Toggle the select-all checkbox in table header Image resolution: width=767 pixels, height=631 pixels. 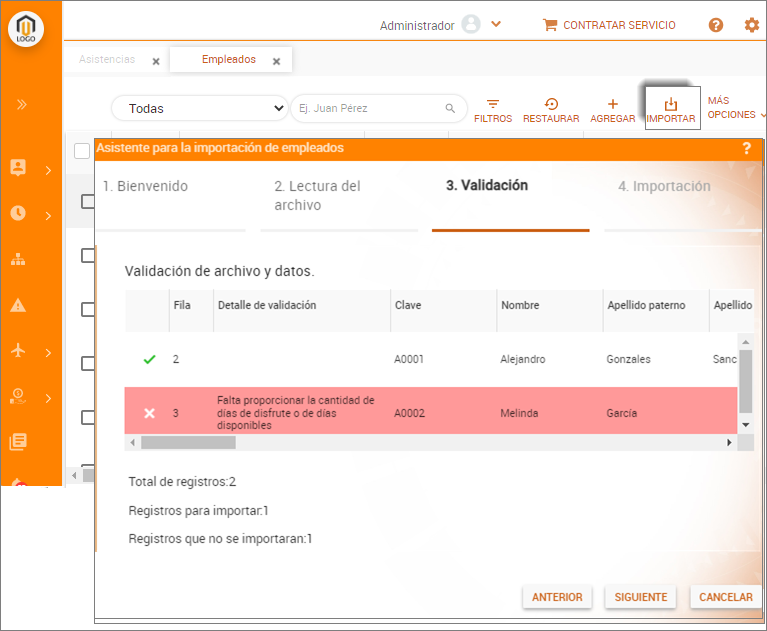(82, 151)
